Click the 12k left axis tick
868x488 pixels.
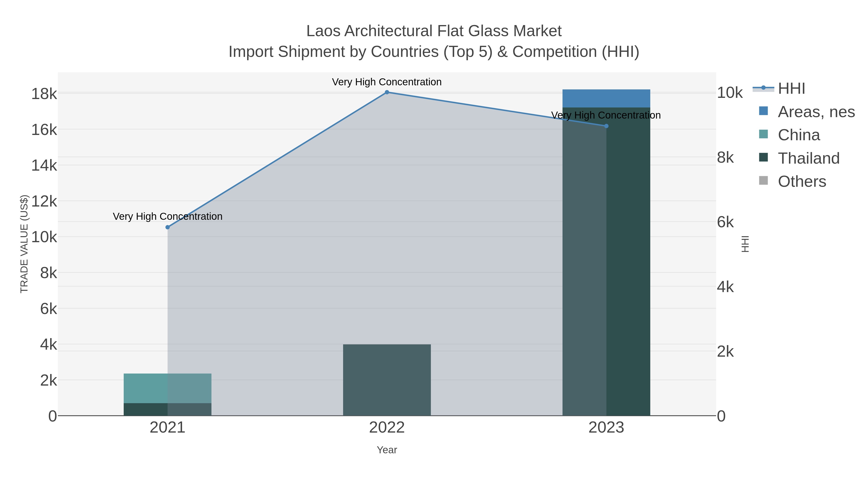pos(44,201)
